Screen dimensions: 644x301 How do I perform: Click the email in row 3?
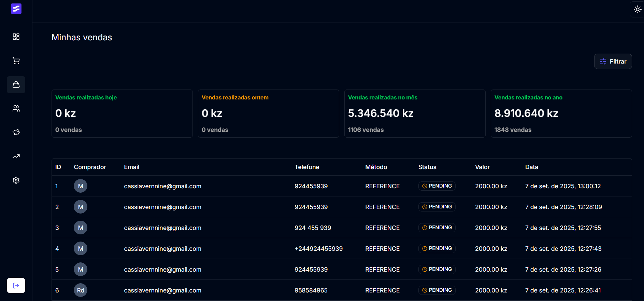pyautogui.click(x=162, y=228)
